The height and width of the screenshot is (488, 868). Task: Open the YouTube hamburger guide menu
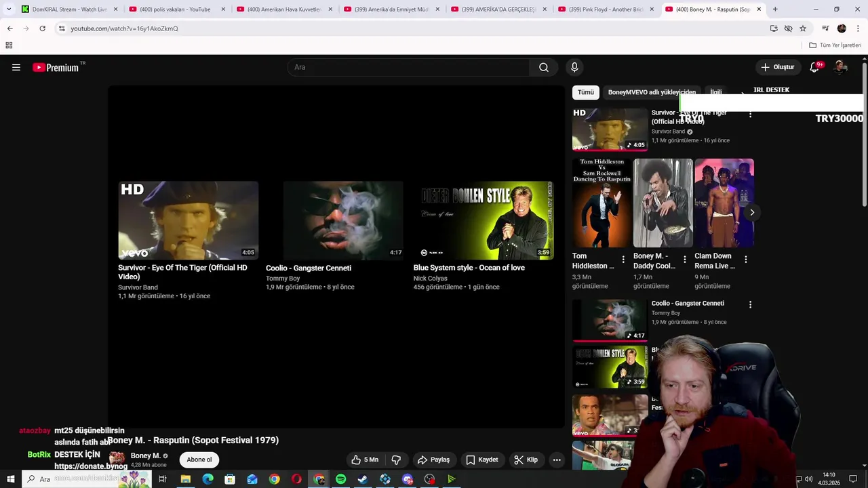pos(16,67)
